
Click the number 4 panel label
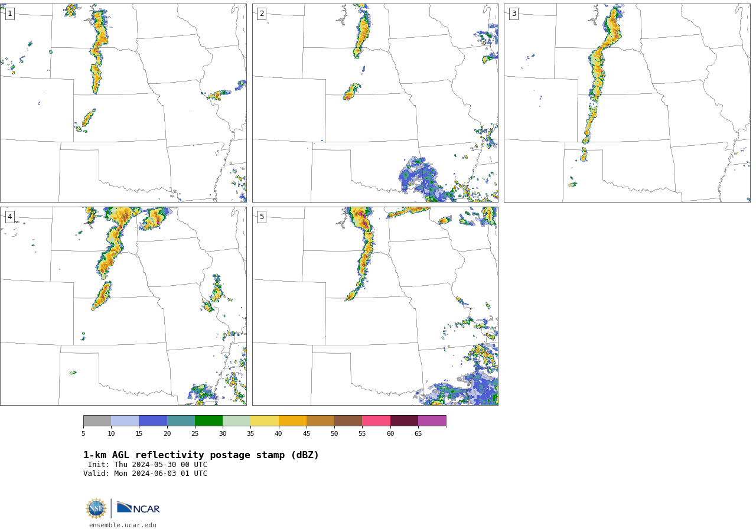(9, 217)
